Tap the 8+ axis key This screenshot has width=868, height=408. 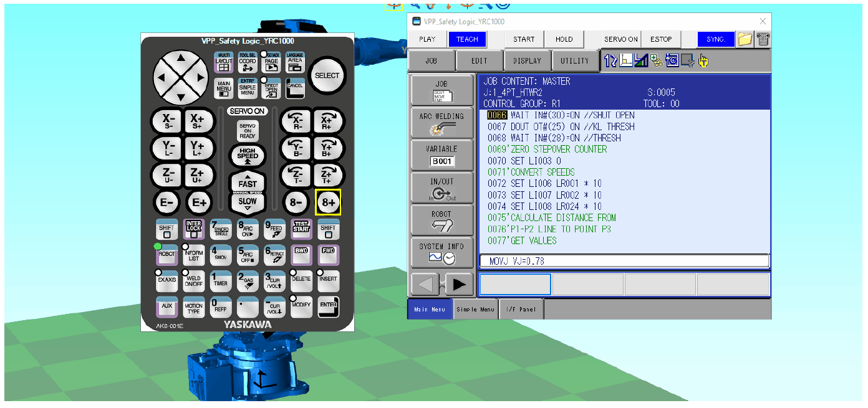(x=328, y=202)
